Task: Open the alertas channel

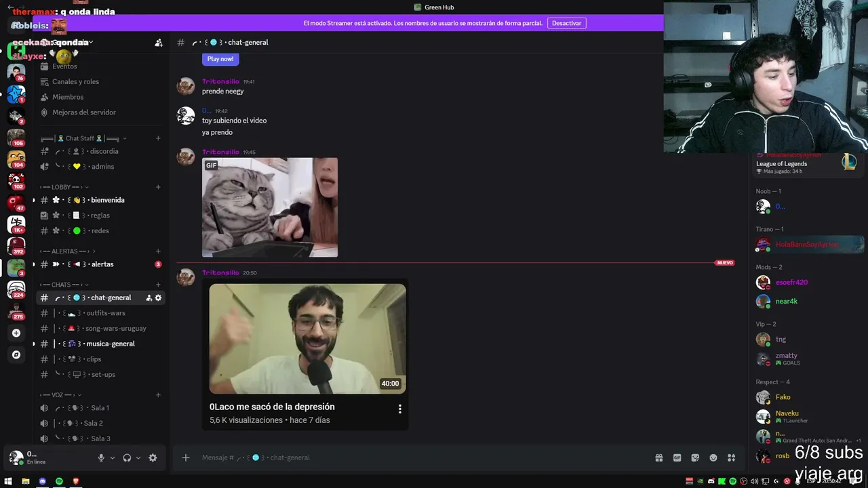Action: point(100,264)
